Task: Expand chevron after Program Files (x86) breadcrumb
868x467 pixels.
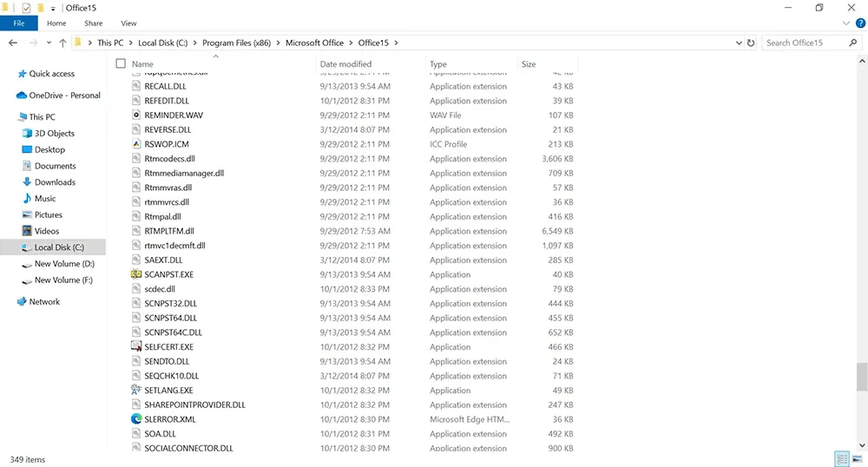Action: (x=278, y=43)
